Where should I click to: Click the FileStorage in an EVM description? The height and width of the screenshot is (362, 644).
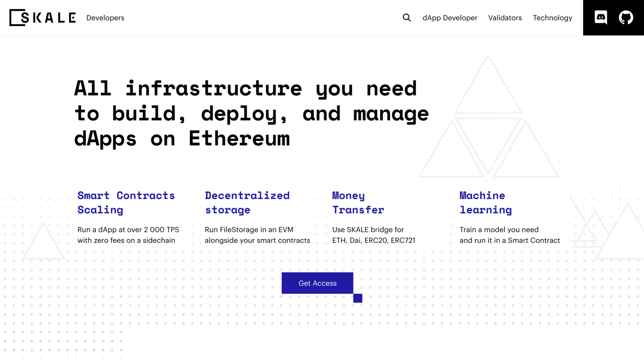click(257, 235)
